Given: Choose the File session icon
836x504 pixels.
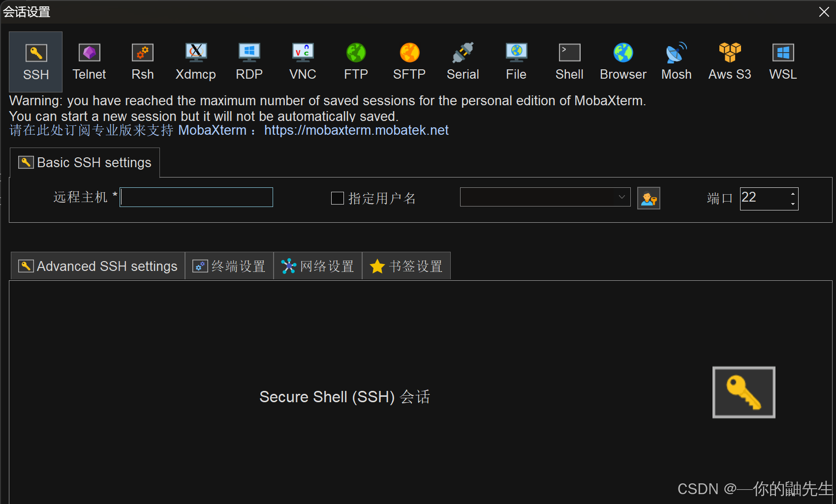Looking at the screenshot, I should pos(516,62).
